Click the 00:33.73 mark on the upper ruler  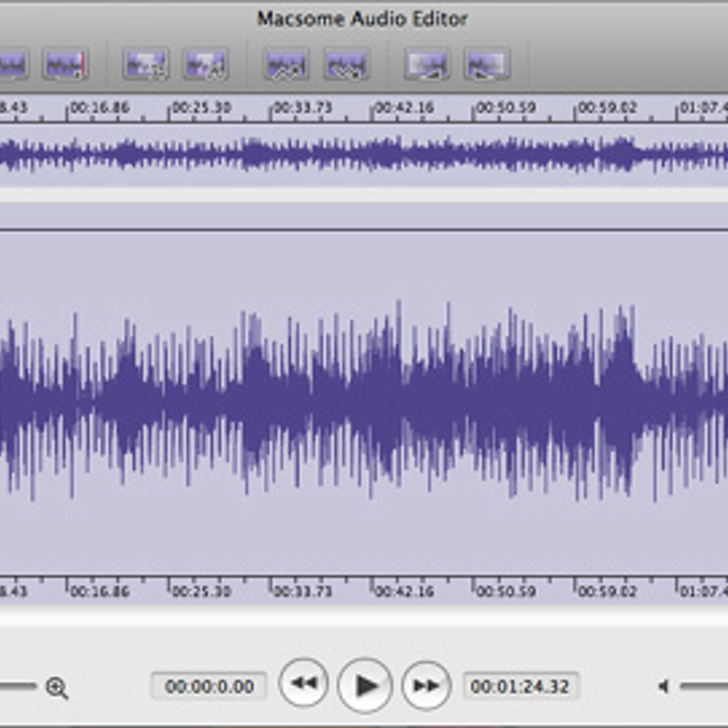point(303,108)
